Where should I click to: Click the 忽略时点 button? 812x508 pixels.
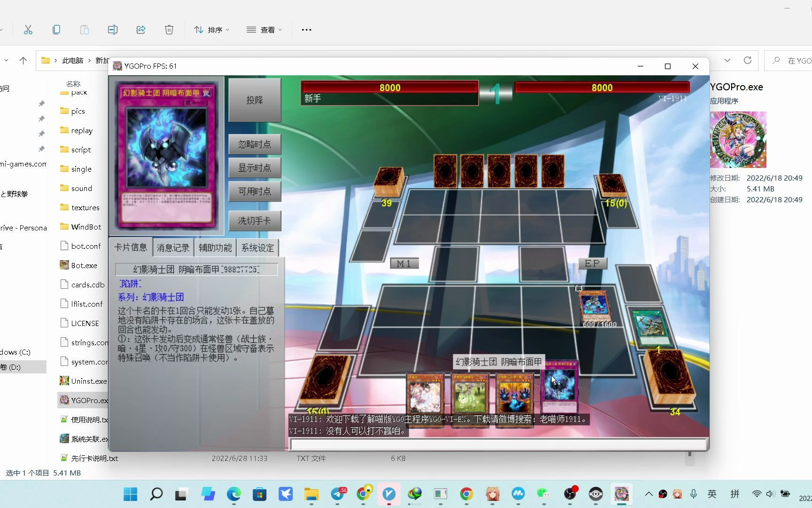[255, 144]
